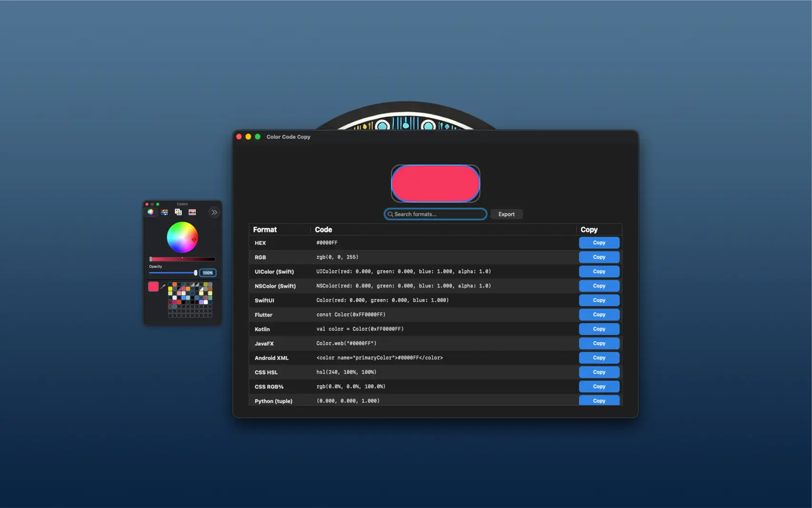Click the current red color swatch in Colors

(153, 287)
